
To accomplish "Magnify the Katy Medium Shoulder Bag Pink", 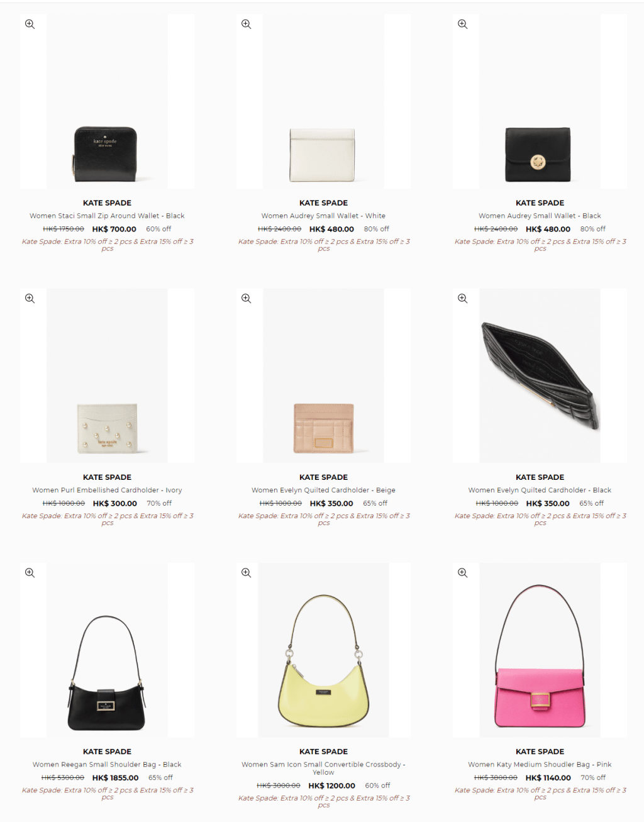I will (462, 572).
